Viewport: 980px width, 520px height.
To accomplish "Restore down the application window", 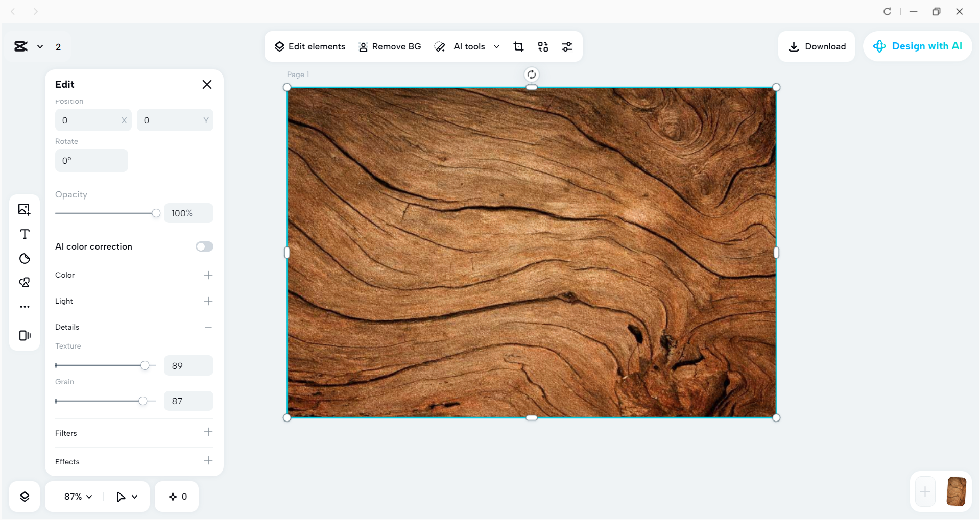I will click(936, 11).
